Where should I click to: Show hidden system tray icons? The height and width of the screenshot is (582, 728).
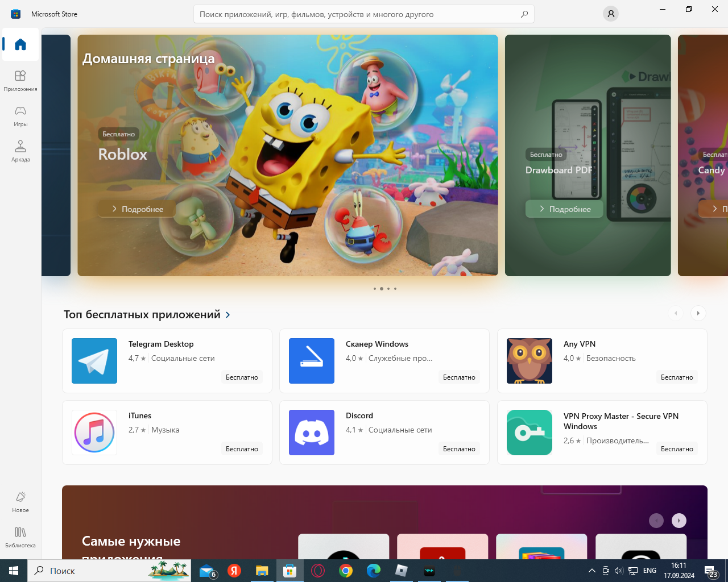click(591, 571)
